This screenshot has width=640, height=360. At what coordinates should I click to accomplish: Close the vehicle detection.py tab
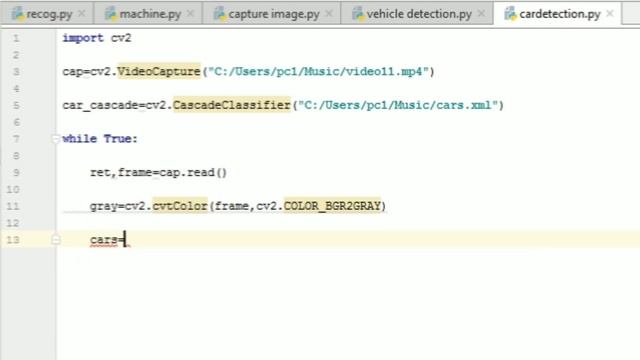click(x=481, y=14)
